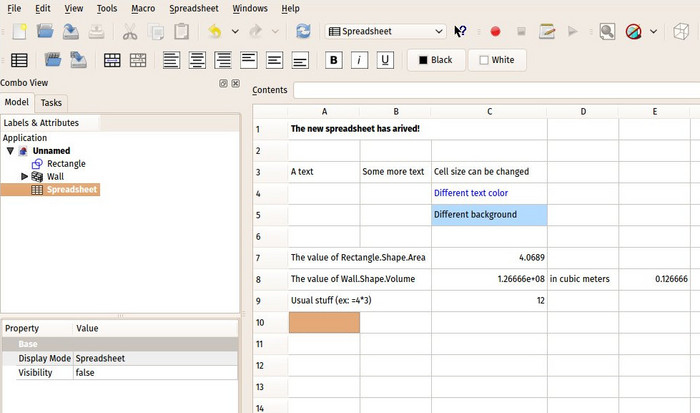
Task: Toggle Underline text formatting
Action: click(x=385, y=60)
